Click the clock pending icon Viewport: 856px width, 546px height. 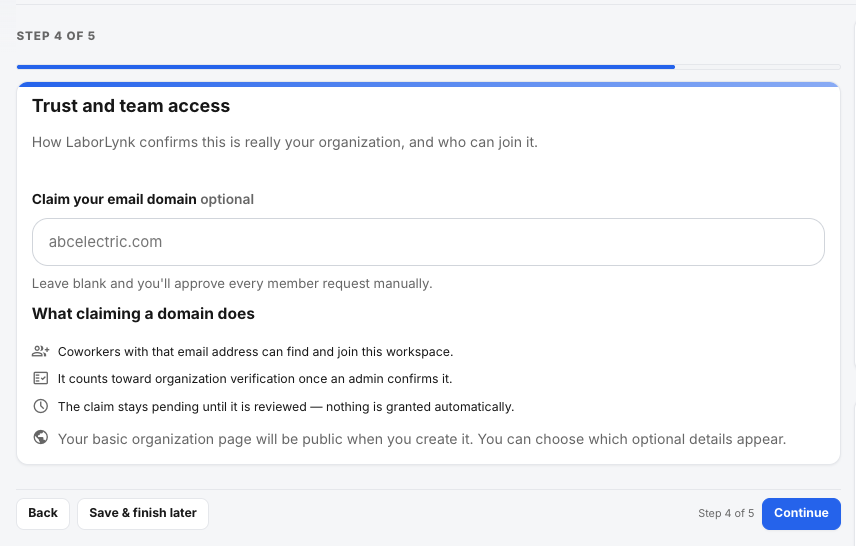(x=41, y=406)
